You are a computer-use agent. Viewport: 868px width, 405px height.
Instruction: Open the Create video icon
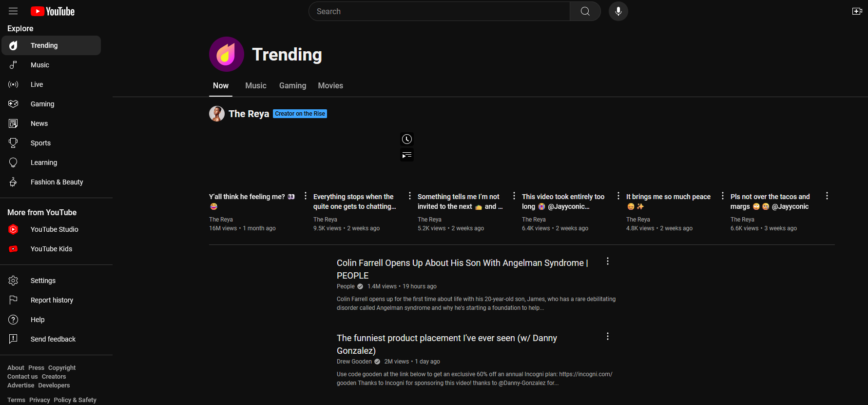[857, 11]
